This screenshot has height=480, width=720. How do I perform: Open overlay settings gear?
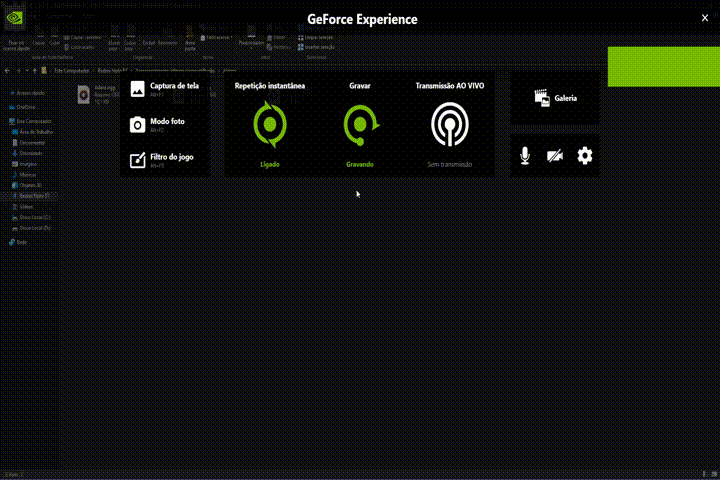pyautogui.click(x=585, y=156)
